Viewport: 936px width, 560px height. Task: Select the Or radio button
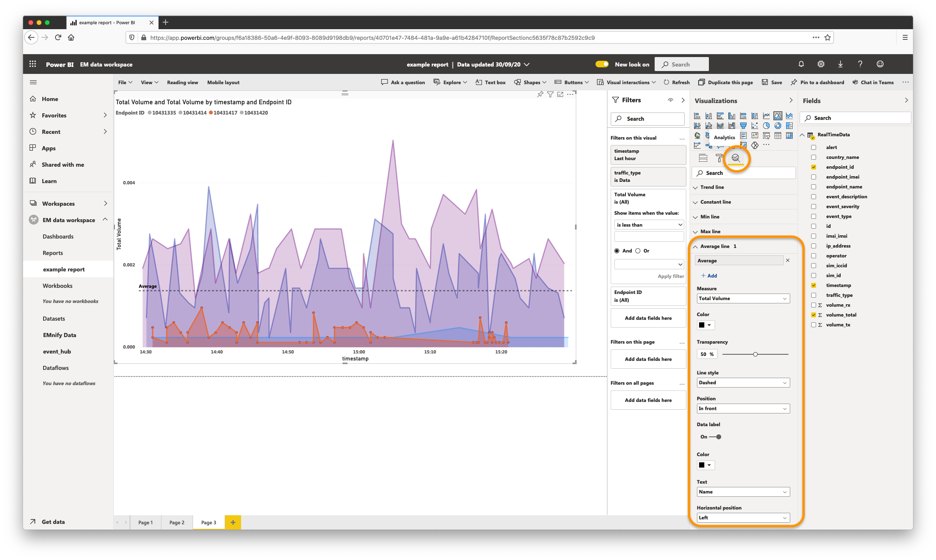pyautogui.click(x=638, y=251)
